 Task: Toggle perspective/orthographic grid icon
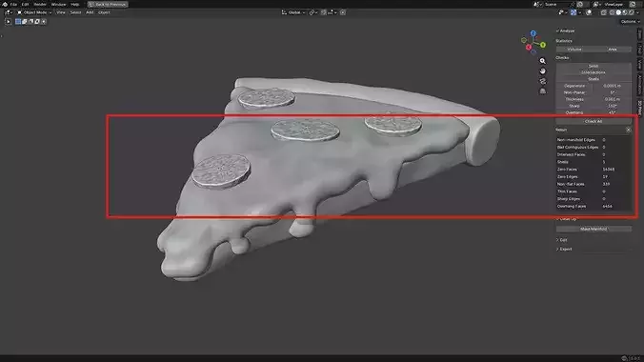pos(543,90)
